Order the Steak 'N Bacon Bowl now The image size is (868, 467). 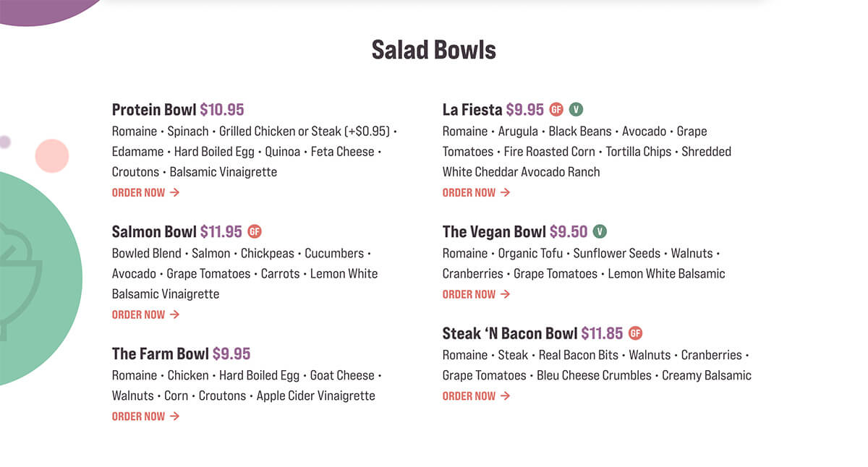point(476,396)
